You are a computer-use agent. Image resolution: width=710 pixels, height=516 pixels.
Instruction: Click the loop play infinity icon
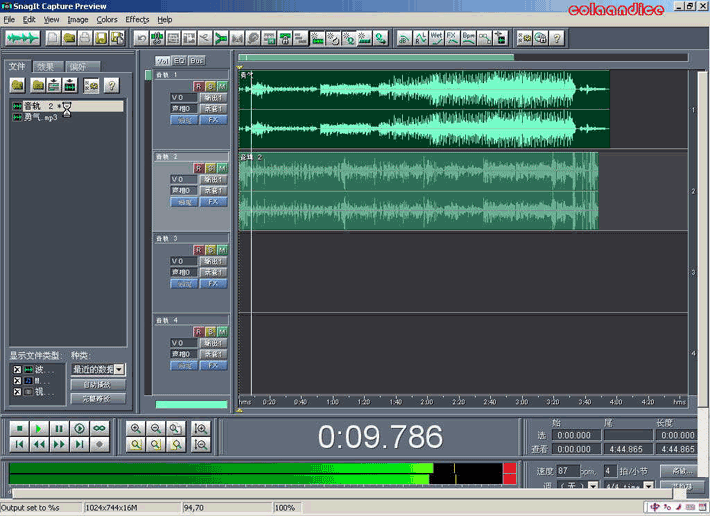tap(99, 428)
